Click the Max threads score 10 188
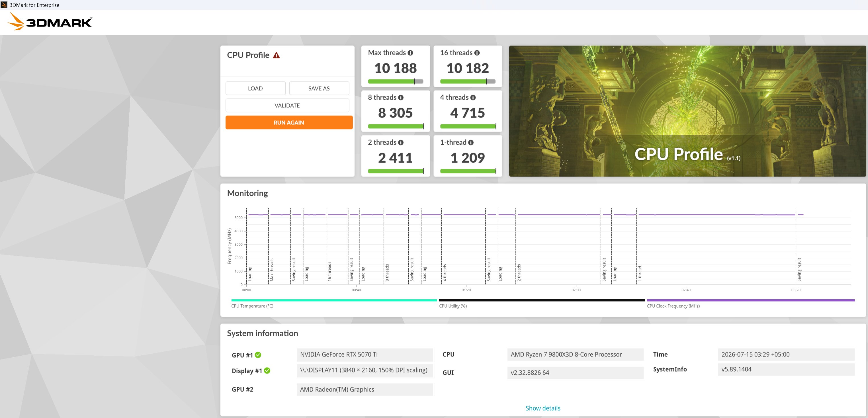Image resolution: width=868 pixels, height=418 pixels. tap(396, 68)
